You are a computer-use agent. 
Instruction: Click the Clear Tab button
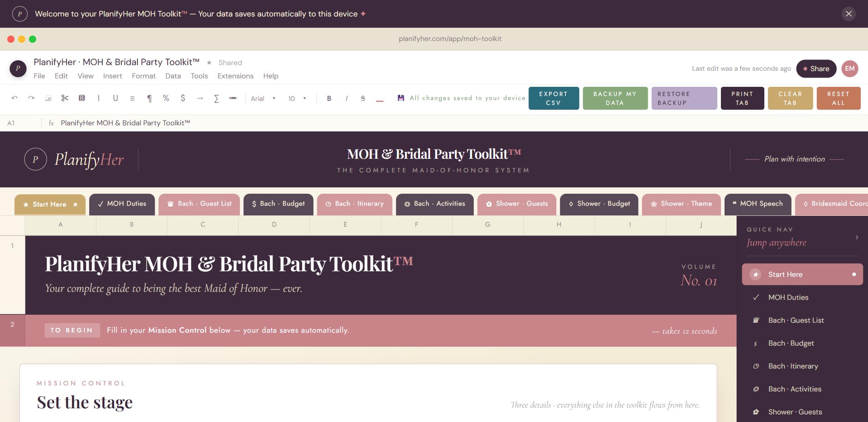pyautogui.click(x=790, y=98)
